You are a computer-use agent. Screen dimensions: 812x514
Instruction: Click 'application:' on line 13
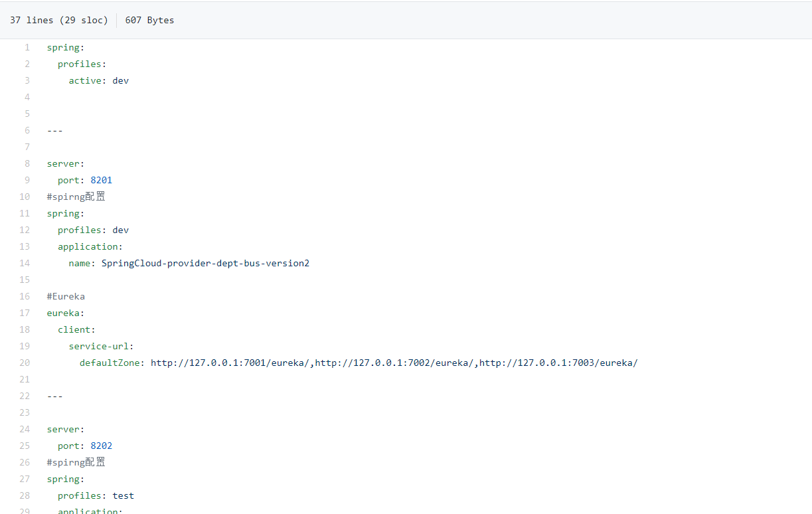(x=90, y=246)
